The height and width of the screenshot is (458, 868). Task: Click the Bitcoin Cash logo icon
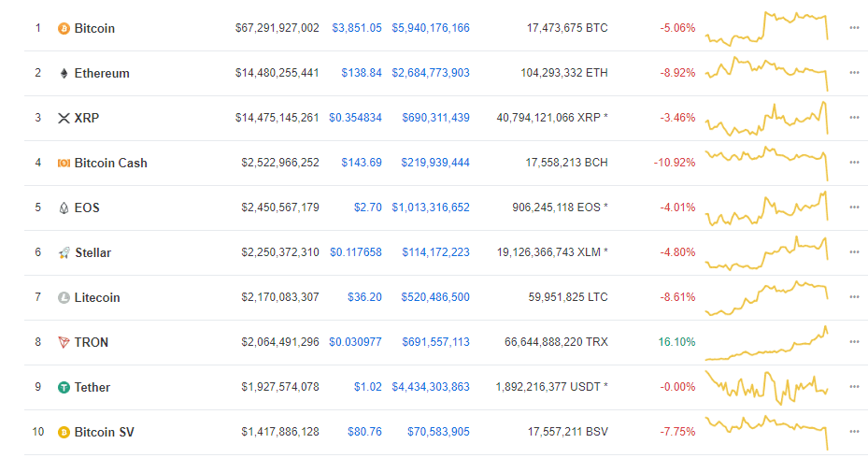point(64,163)
